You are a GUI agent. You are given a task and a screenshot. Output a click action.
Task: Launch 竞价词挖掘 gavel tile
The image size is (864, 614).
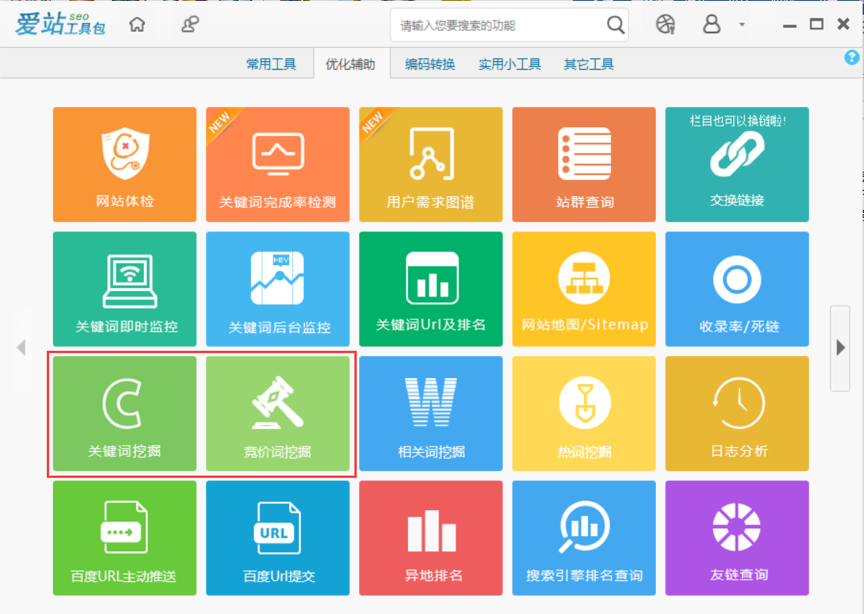(x=278, y=413)
